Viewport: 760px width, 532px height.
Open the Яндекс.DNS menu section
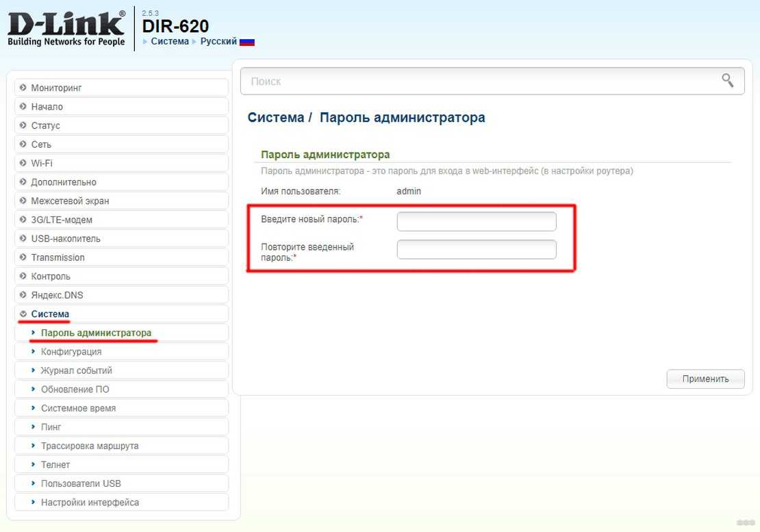[x=57, y=295]
